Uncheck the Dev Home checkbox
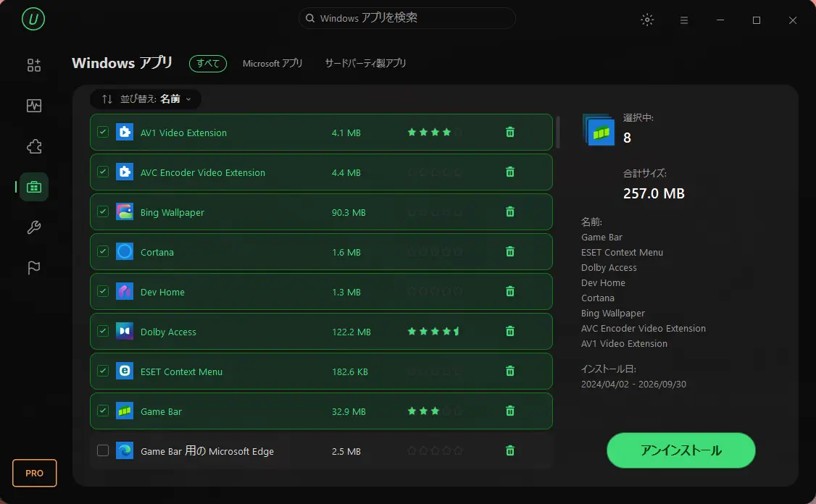The image size is (816, 504). tap(103, 291)
